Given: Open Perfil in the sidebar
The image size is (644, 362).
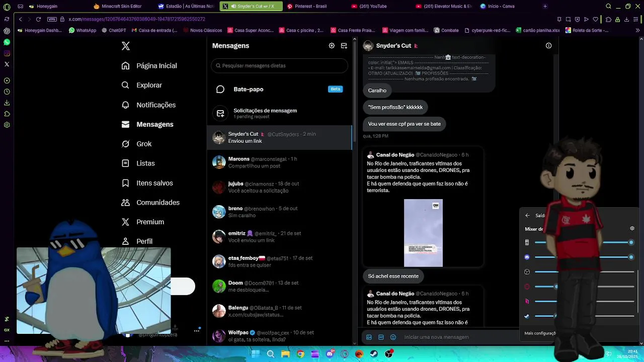Looking at the screenshot, I should [x=137, y=241].
